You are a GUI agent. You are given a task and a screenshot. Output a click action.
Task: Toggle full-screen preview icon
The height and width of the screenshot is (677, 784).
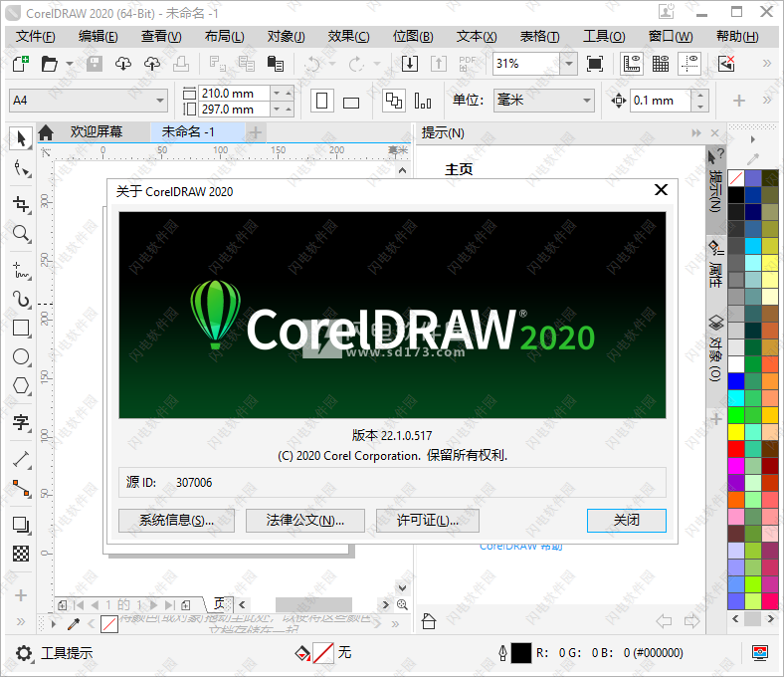pos(595,64)
